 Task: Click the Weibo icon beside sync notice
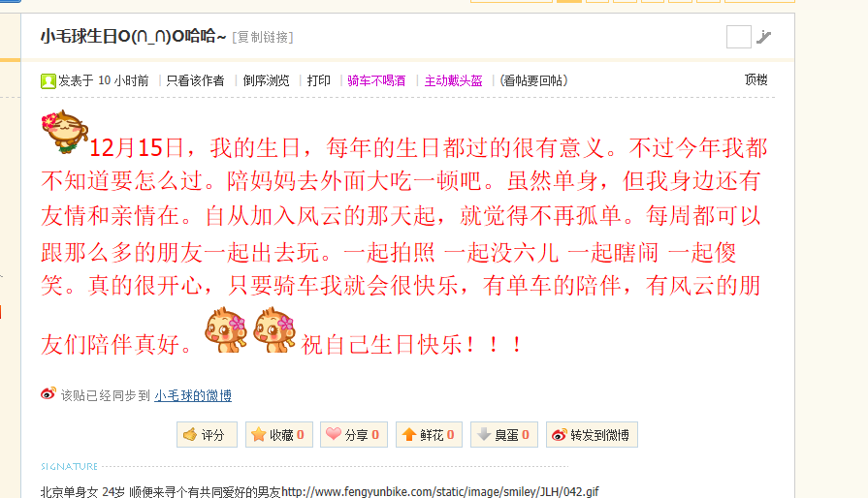pos(48,393)
